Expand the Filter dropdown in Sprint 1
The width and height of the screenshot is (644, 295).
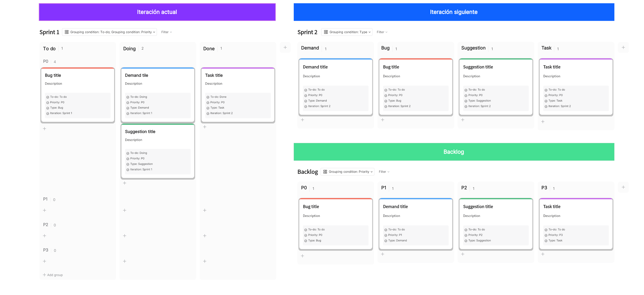pyautogui.click(x=166, y=32)
